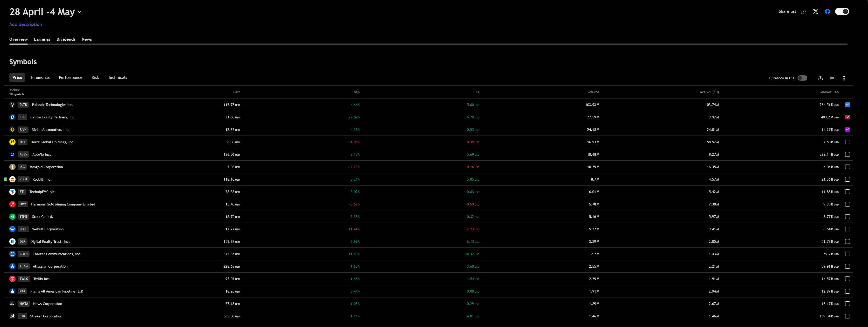This screenshot has height=327, width=868.
Task: Open the Technicals column tab
Action: point(117,77)
